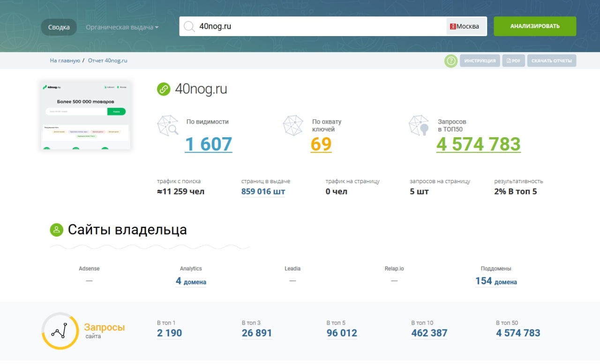Click the Relap.io label
Screen dimensions: 600x364
[x=394, y=268]
